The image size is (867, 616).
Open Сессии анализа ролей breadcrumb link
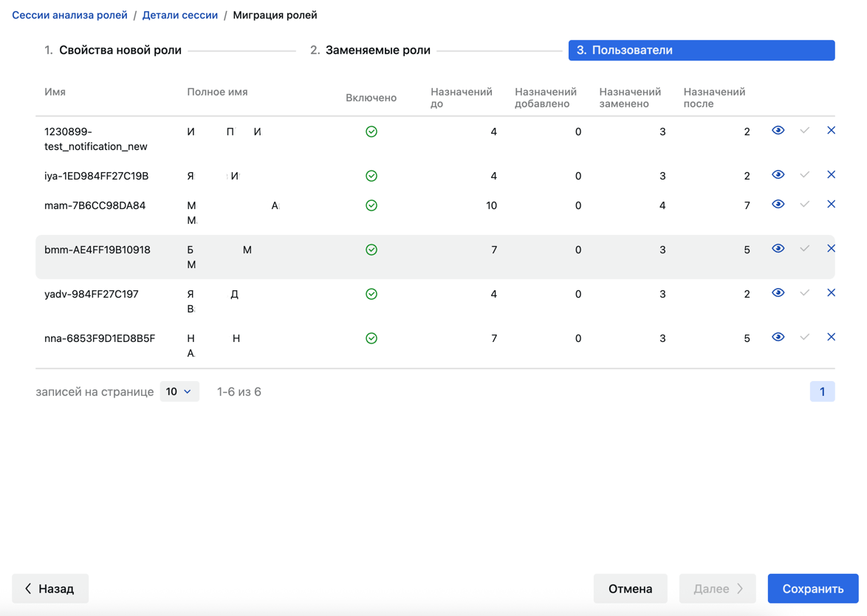tap(69, 15)
